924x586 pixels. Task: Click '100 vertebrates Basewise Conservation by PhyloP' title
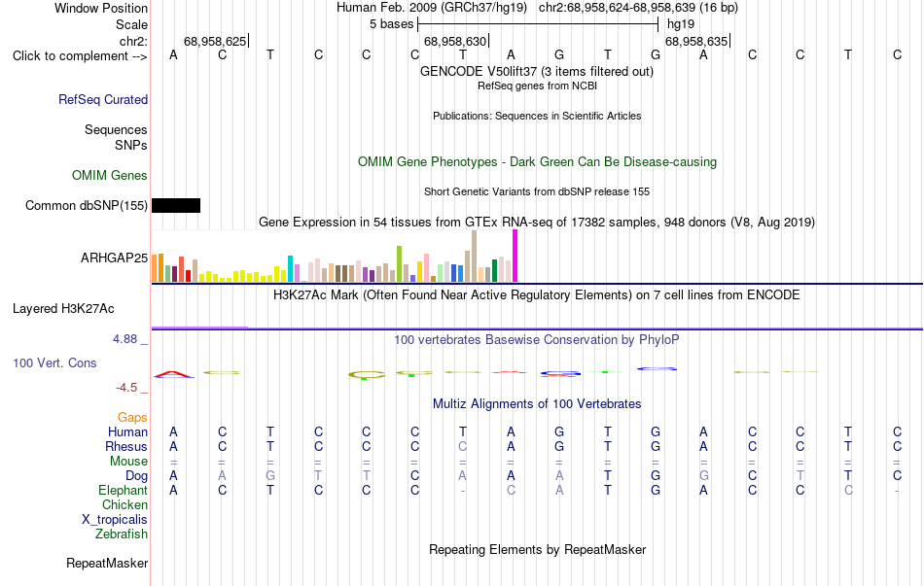pyautogui.click(x=537, y=340)
